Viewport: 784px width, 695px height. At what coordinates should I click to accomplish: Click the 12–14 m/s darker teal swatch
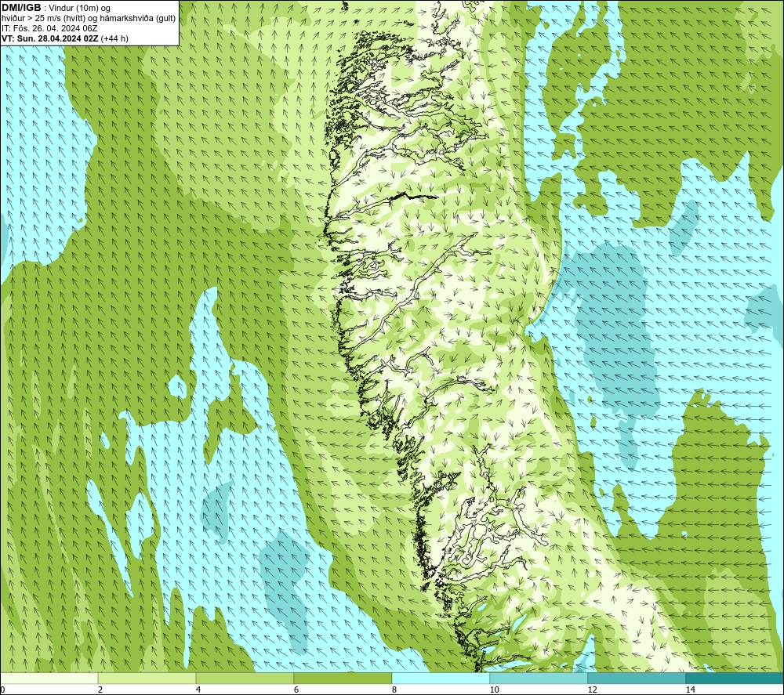[x=637, y=678]
